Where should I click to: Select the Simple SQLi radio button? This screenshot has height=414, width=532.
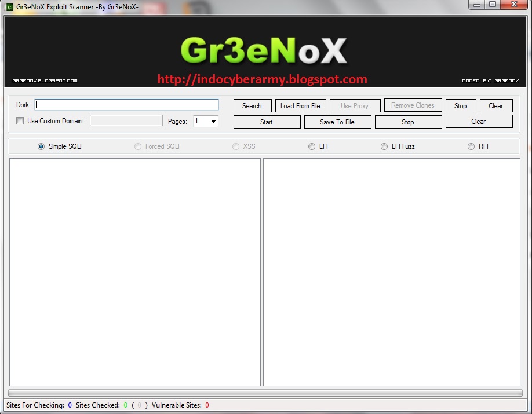41,146
